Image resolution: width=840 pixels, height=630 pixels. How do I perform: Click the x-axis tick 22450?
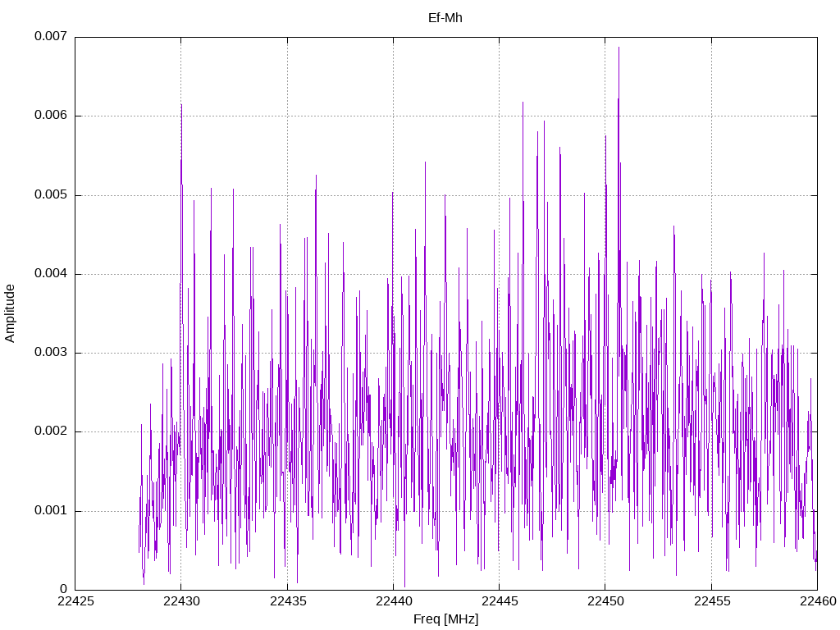606,601
